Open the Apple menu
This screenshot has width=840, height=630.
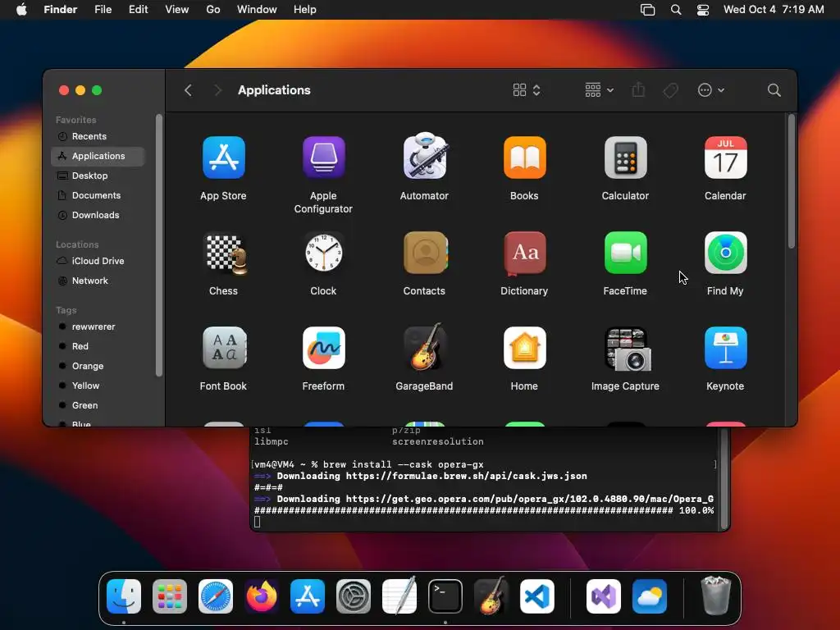pos(21,10)
